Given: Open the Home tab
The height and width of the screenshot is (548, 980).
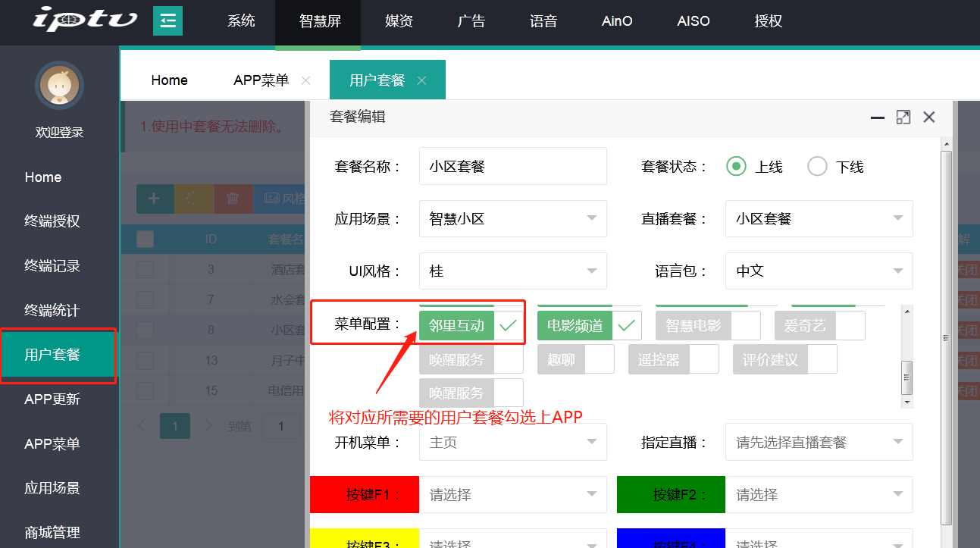Looking at the screenshot, I should 169,80.
